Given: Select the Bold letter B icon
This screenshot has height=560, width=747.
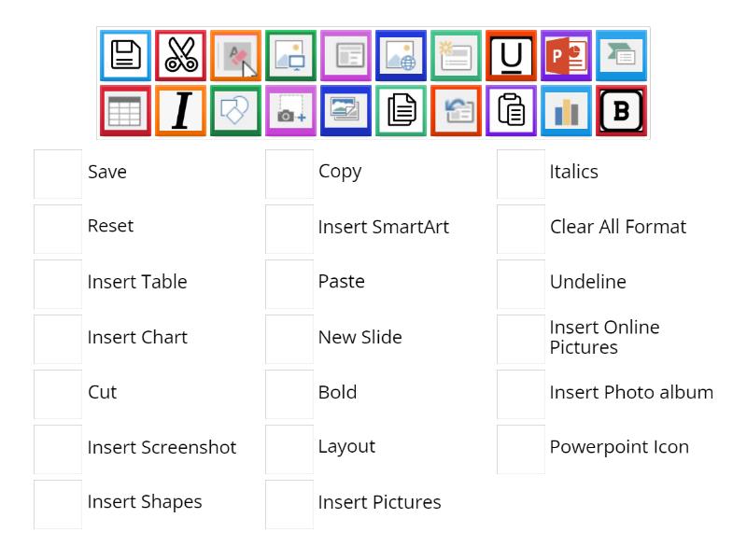Looking at the screenshot, I should tap(621, 109).
